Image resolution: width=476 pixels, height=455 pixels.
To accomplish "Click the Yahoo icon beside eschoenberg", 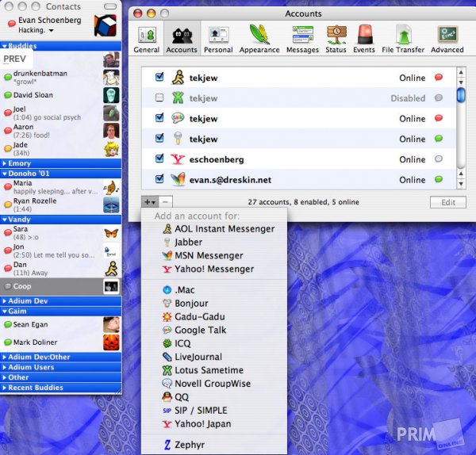I will tap(178, 159).
